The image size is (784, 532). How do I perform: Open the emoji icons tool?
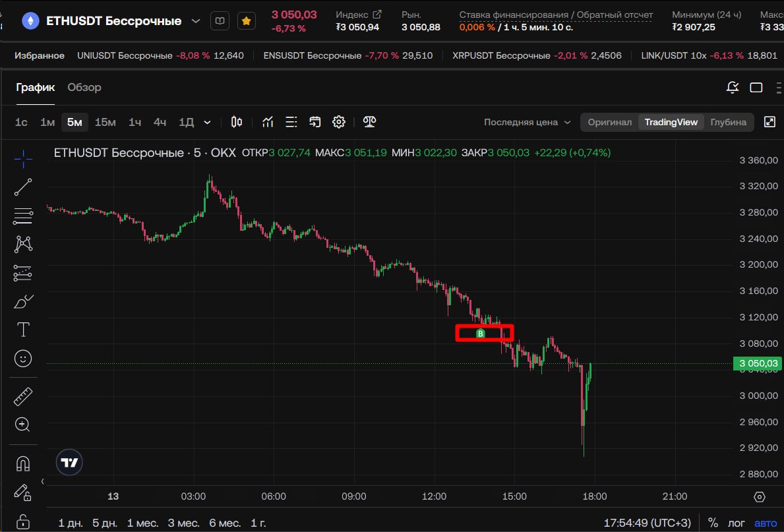coord(23,359)
